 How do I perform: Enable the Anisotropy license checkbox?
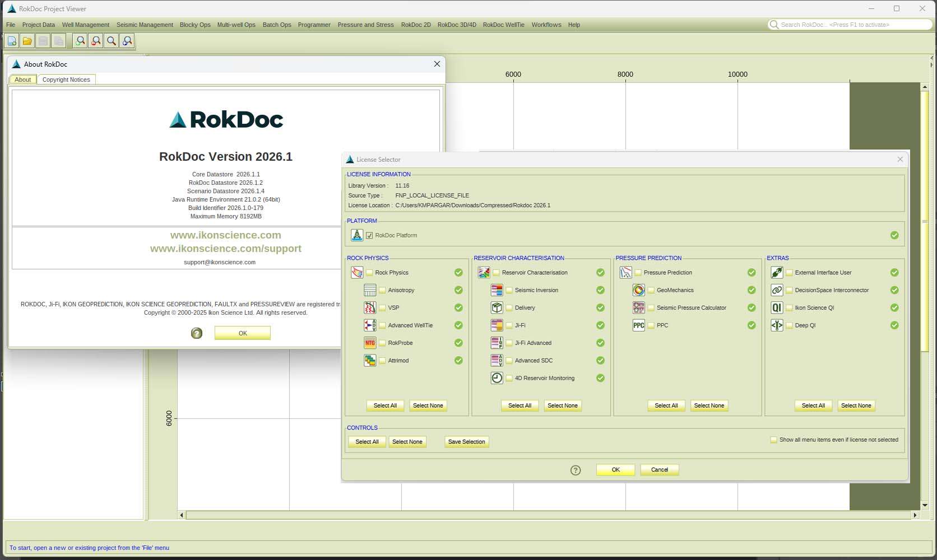click(382, 290)
